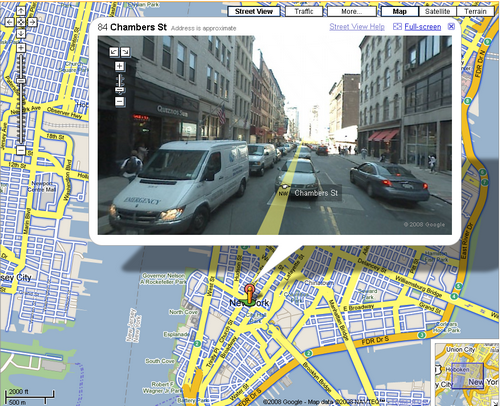Pan the map left with the arrow
Image resolution: width=500 pixels, height=406 pixels.
coord(10,22)
